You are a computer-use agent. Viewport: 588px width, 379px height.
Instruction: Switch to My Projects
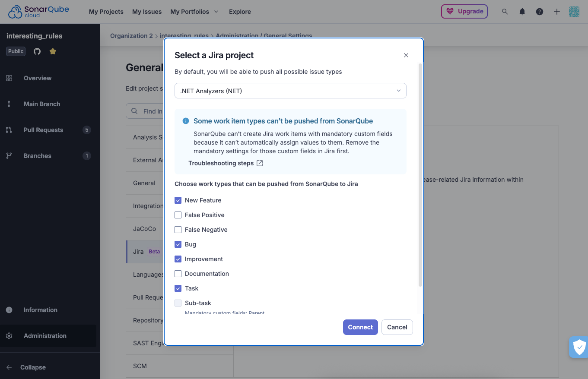click(x=106, y=12)
